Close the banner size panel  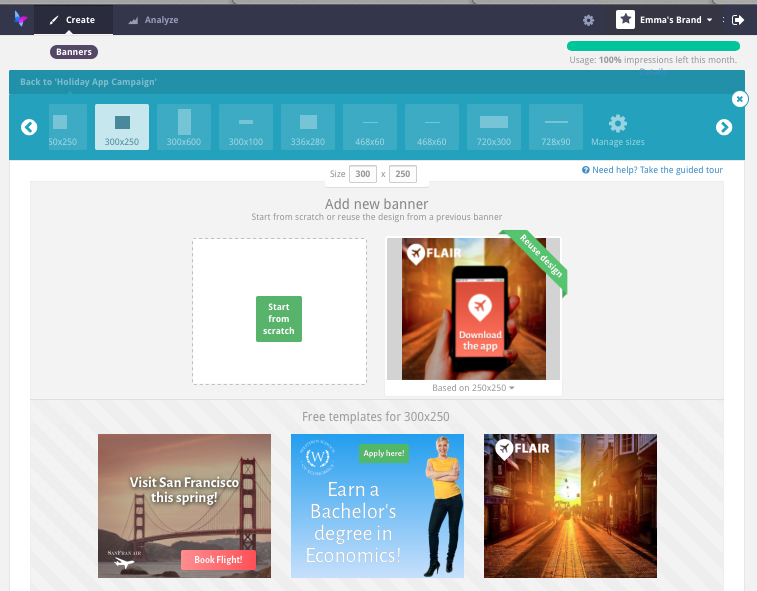[739, 99]
